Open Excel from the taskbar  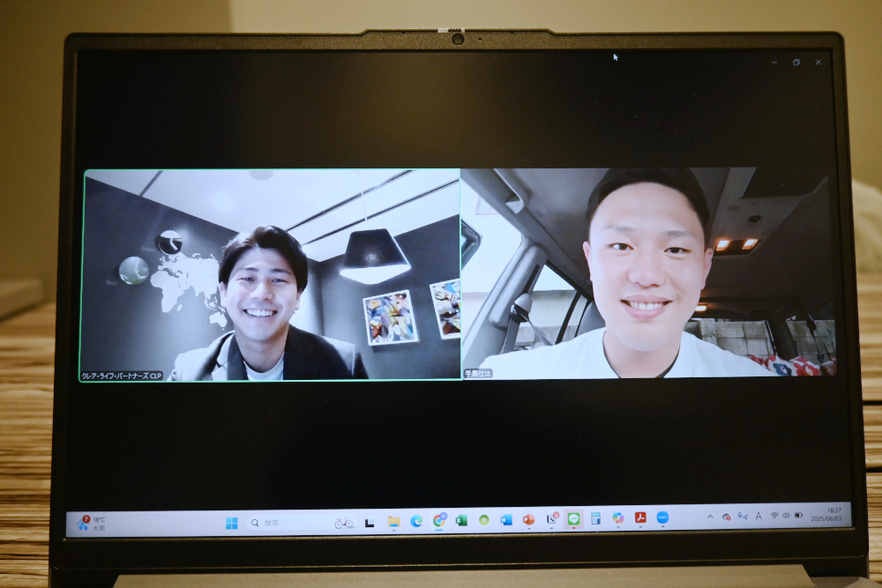(461, 520)
